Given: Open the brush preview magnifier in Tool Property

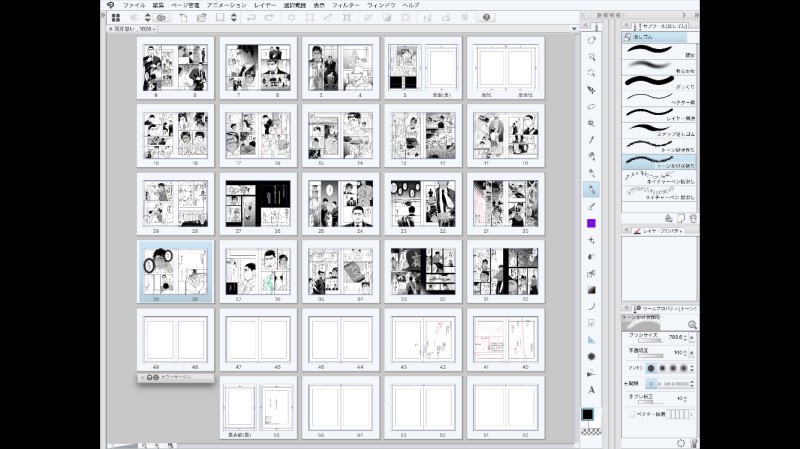Looking at the screenshot, I should pyautogui.click(x=692, y=325).
